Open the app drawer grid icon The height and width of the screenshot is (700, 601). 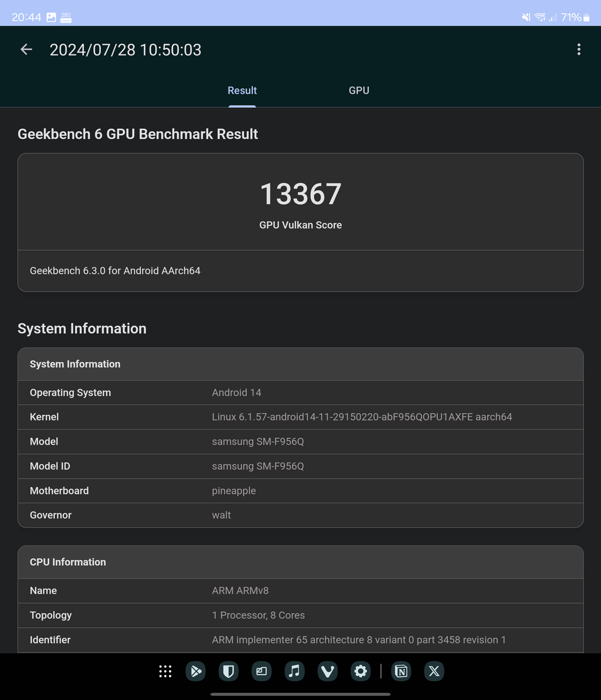pyautogui.click(x=166, y=671)
